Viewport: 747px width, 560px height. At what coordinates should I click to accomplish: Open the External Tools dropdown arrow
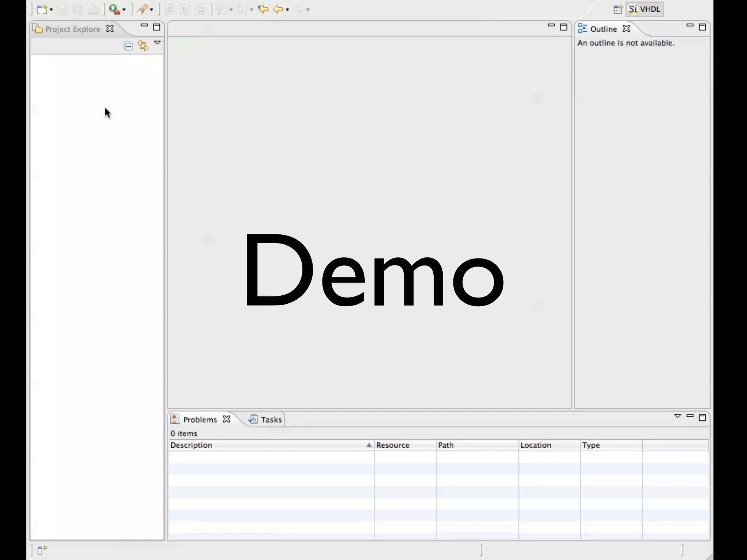pyautogui.click(x=124, y=10)
